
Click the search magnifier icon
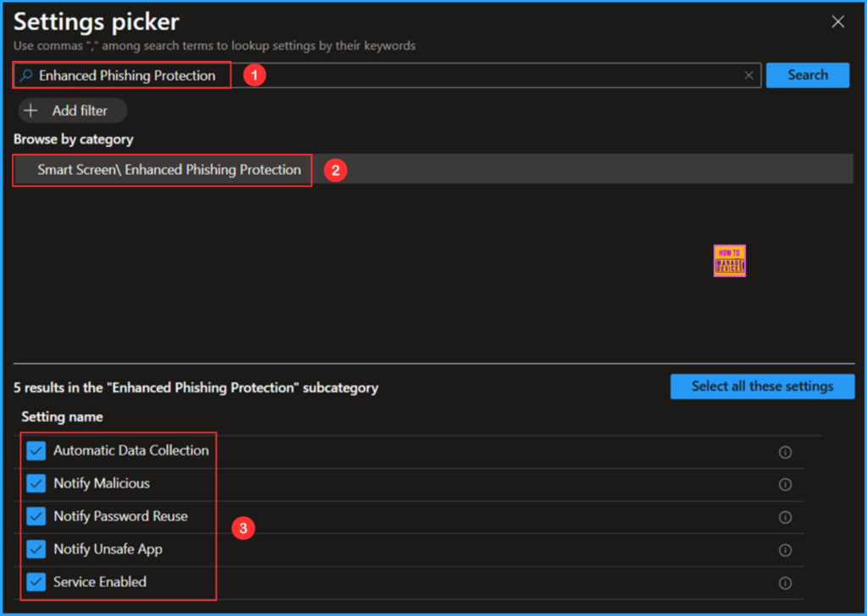tap(25, 75)
